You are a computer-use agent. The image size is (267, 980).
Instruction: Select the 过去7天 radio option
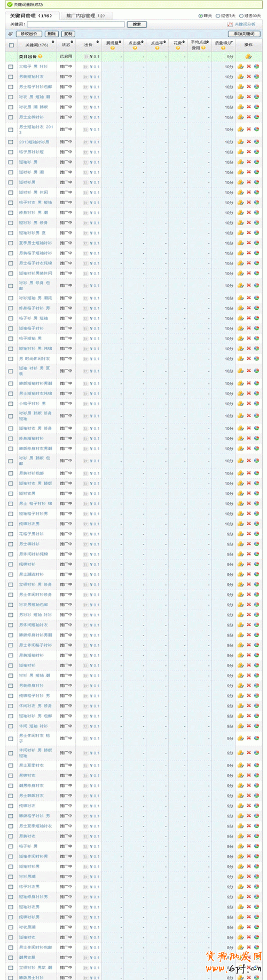(217, 16)
